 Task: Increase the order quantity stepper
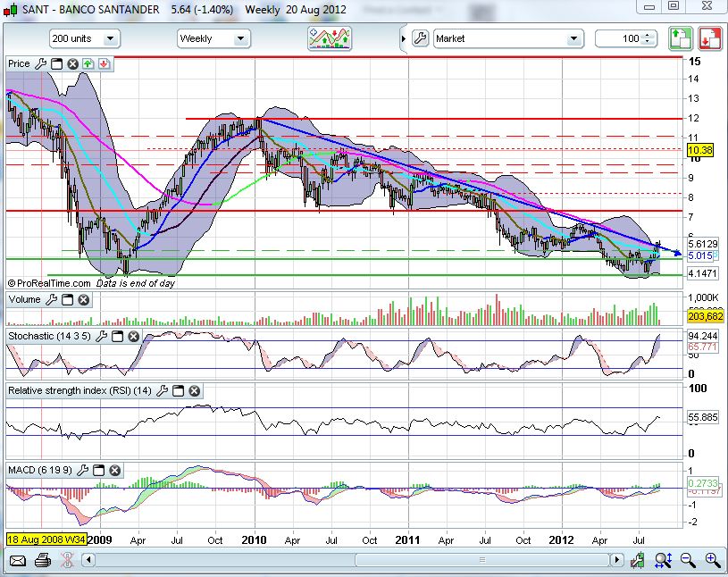pos(648,35)
